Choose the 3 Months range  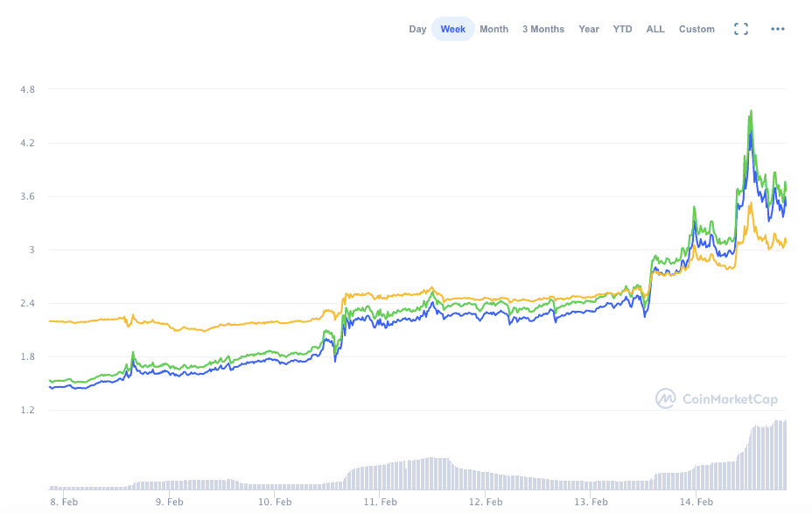pyautogui.click(x=543, y=29)
